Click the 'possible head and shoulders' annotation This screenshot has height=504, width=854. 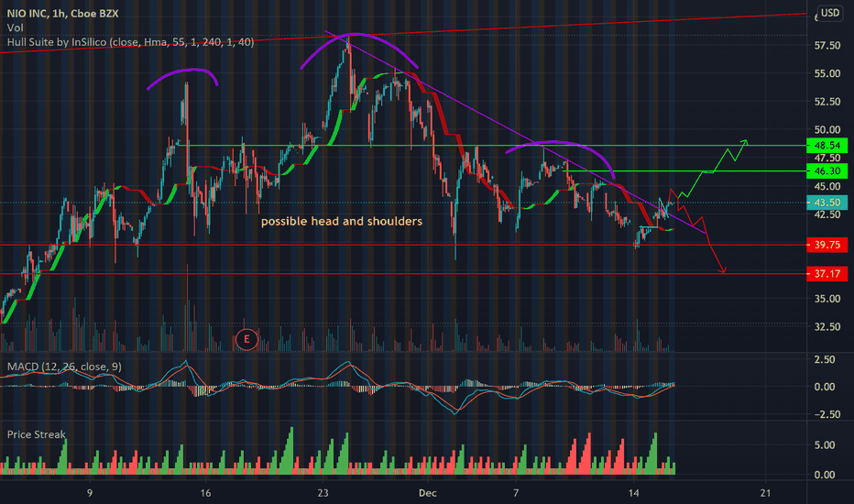pos(342,221)
